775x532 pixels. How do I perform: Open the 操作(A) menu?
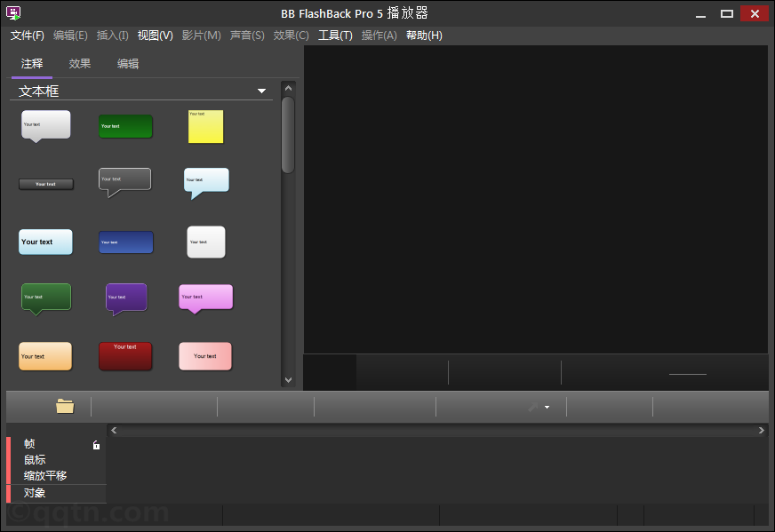coord(380,36)
